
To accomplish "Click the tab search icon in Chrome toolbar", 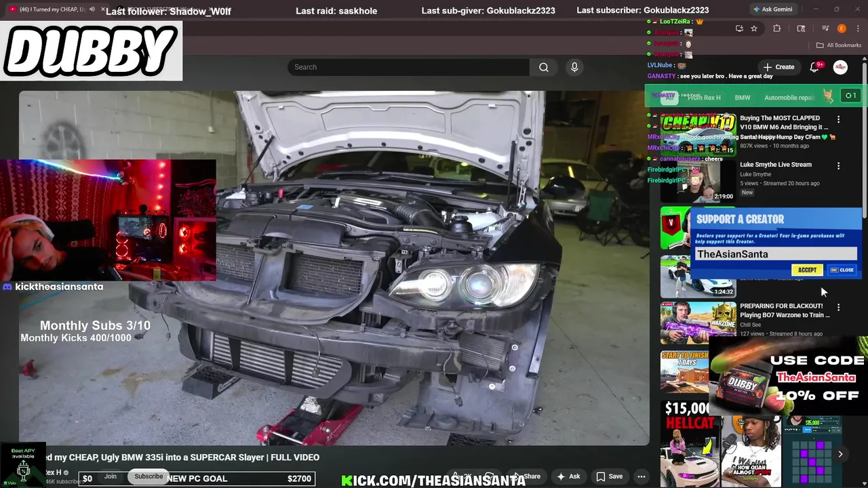I will (x=801, y=28).
